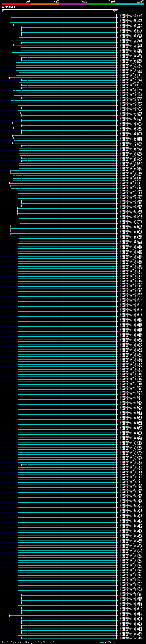
Task: Select the UniRef100_Q2R4A1 label
Action: 131,60
